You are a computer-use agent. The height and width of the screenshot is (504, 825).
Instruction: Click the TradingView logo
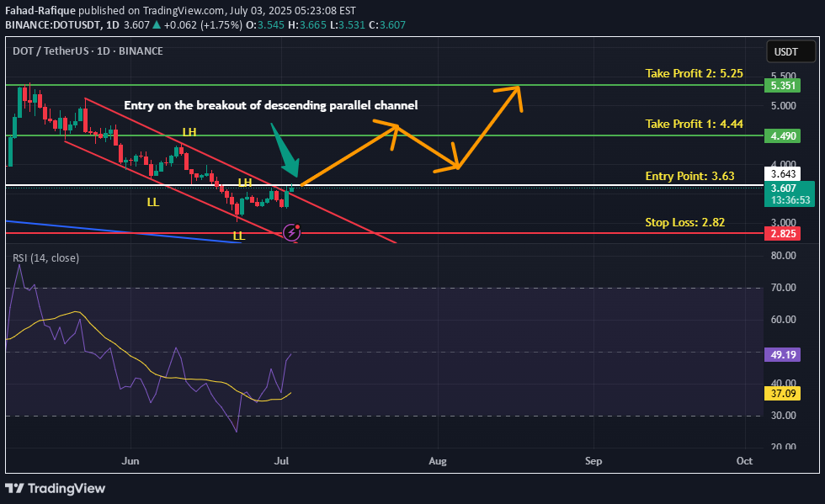click(56, 488)
